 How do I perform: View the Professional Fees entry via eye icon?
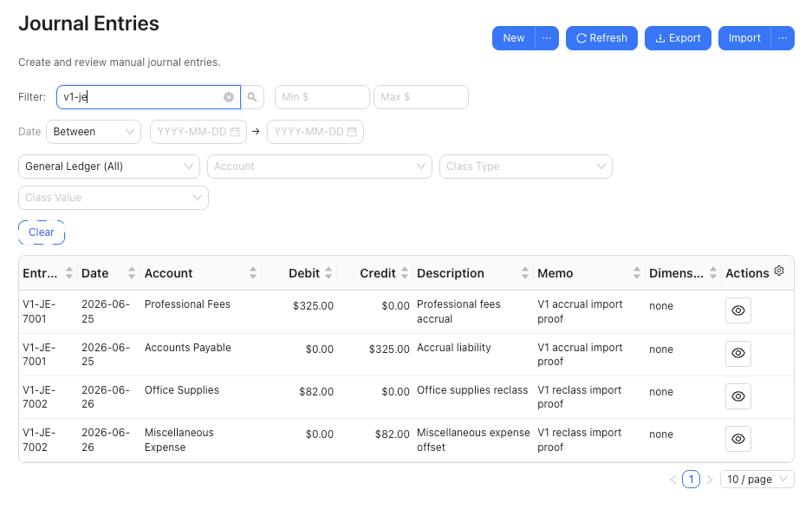click(x=738, y=310)
